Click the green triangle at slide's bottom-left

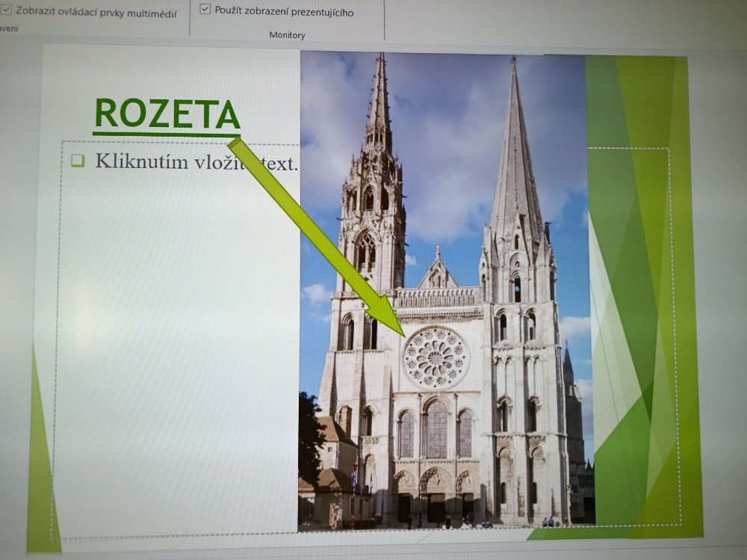click(x=42, y=485)
